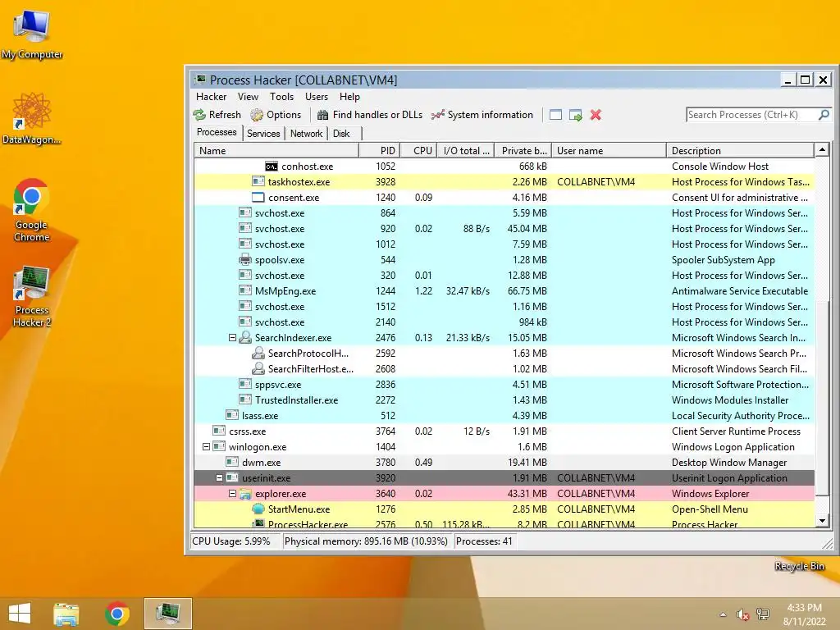Open the Tools menu
840x630 pixels.
click(282, 97)
